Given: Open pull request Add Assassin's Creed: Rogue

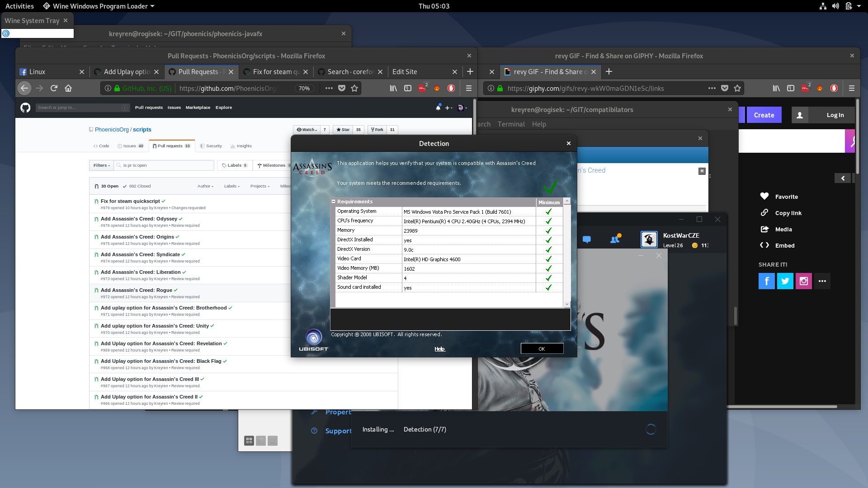Looking at the screenshot, I should click(x=137, y=290).
